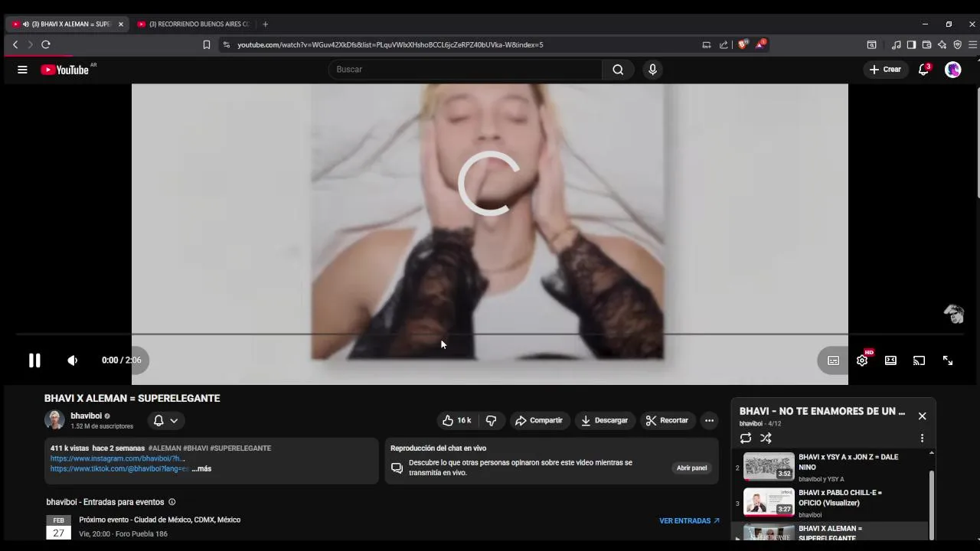Open more actions menu beside Recortar

pyautogui.click(x=709, y=420)
